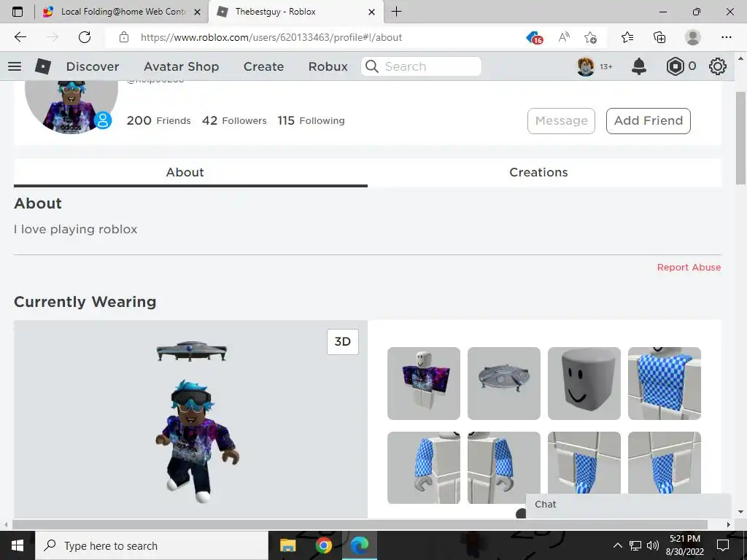Open a new browser tab with plus
This screenshot has width=747, height=560.
click(396, 12)
